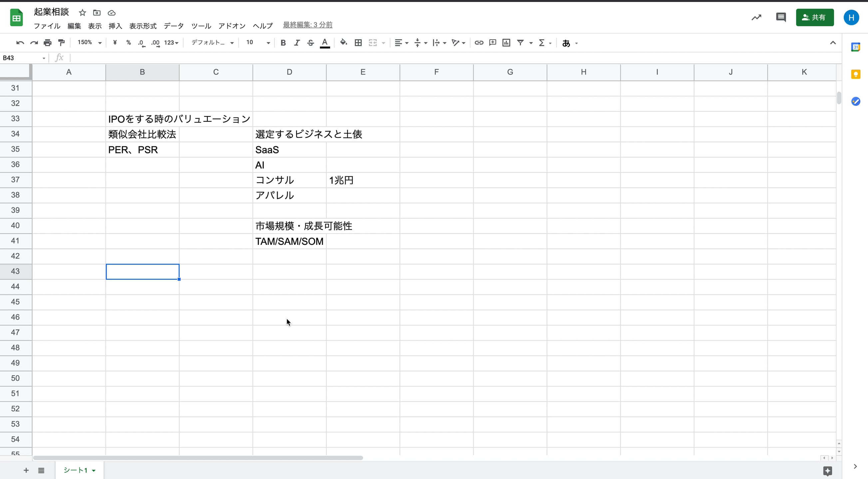Click the insert chart icon
868x479 pixels.
506,43
